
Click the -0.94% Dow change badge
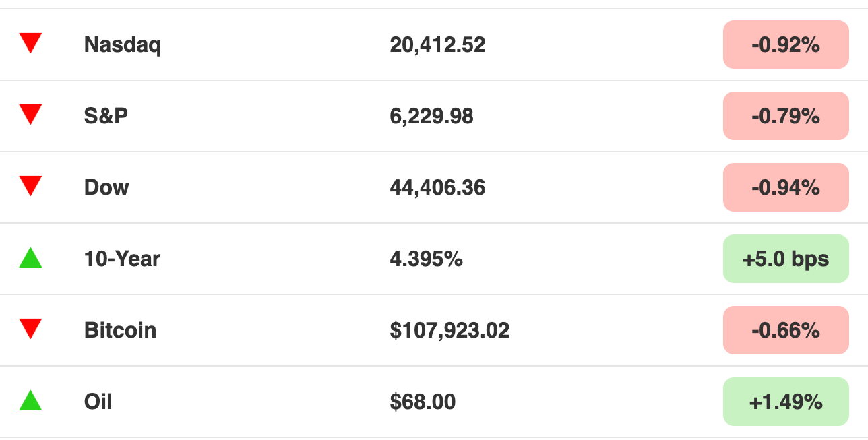click(x=786, y=187)
